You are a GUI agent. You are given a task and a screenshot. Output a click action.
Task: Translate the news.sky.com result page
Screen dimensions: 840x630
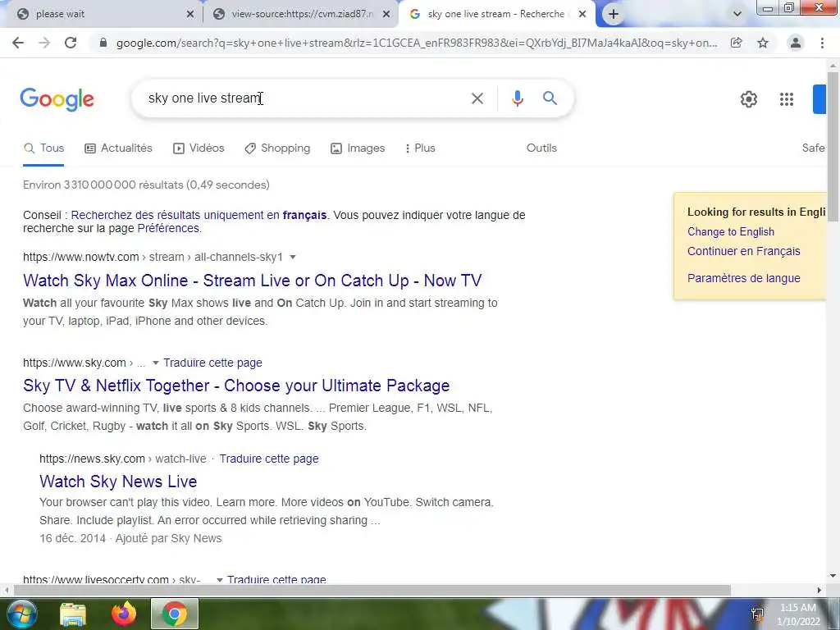pyautogui.click(x=269, y=459)
